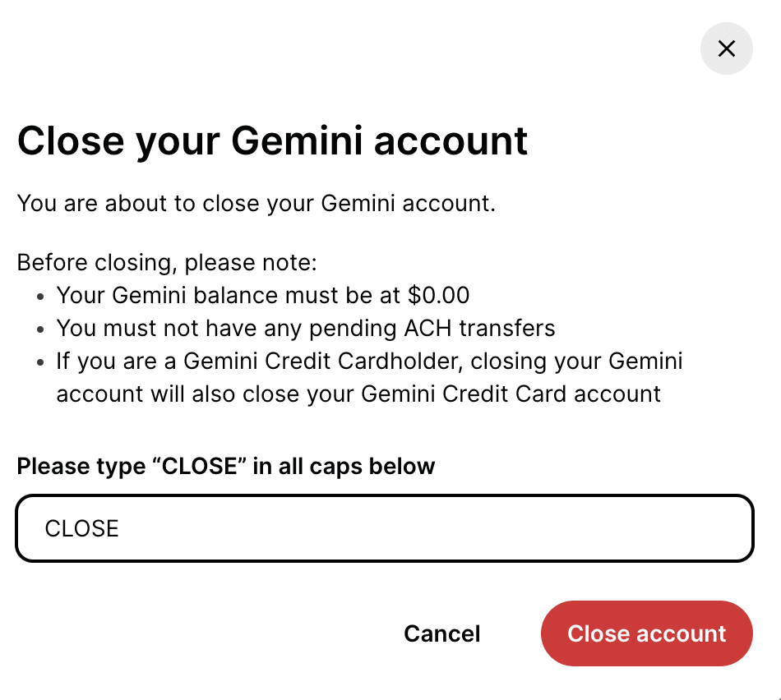
Task: Click the "Before closing, please note:" line
Action: (167, 263)
